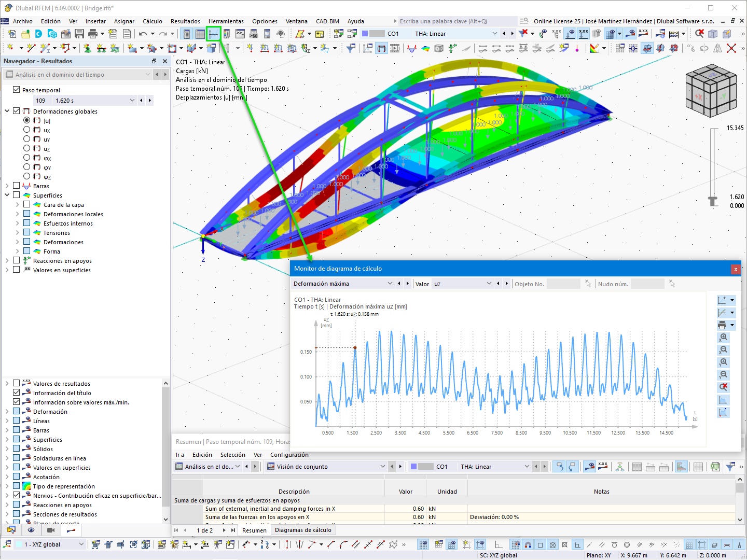Uncheck Deformaciones globales checkbox
Viewport: 747px width, 560px height.
click(x=16, y=111)
